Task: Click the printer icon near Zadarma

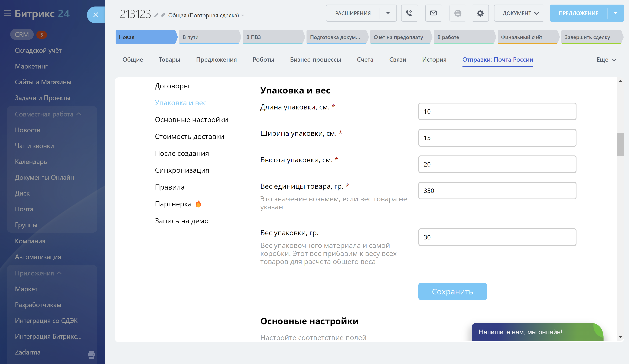Action: click(91, 355)
